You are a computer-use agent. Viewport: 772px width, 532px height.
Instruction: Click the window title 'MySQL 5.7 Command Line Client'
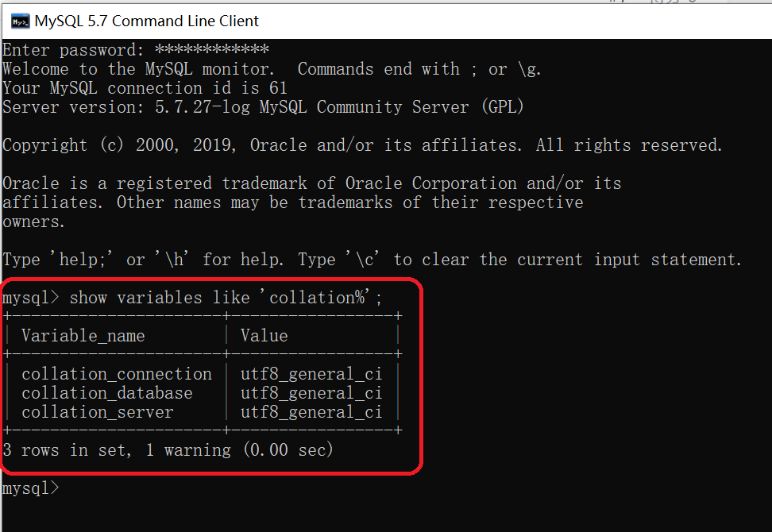click(146, 21)
